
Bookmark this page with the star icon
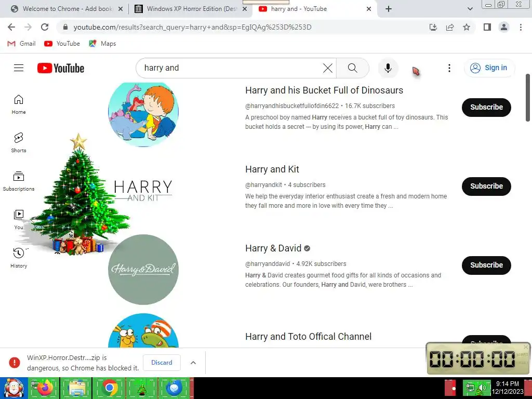[x=467, y=27]
